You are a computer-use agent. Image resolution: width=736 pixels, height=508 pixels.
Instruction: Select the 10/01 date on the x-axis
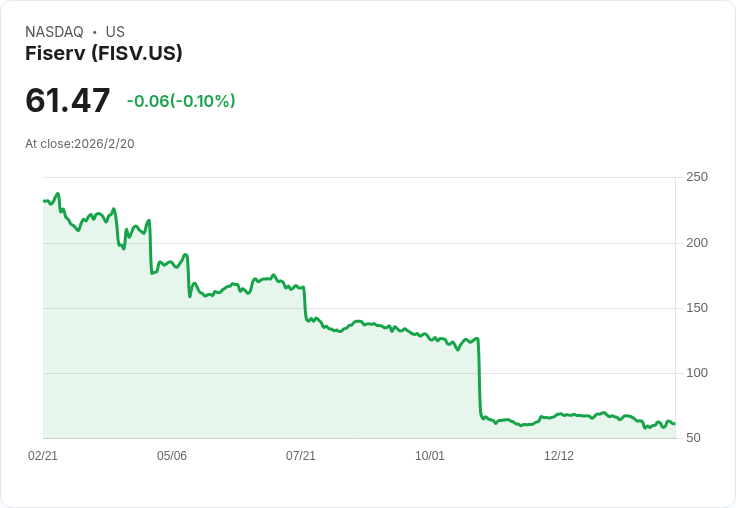tap(430, 456)
